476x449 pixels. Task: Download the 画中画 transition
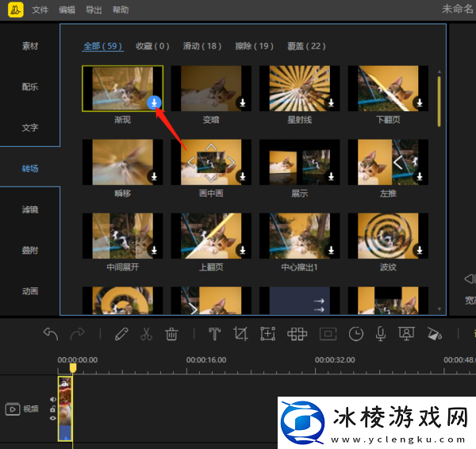coord(243,176)
